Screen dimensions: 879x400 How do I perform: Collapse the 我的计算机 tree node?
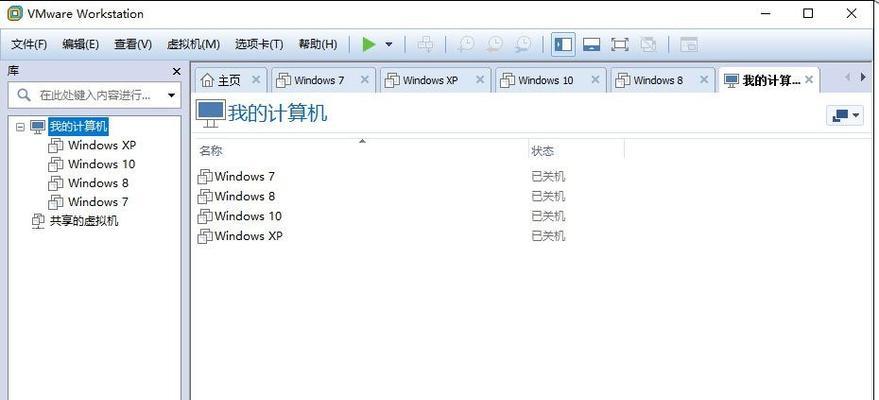click(21, 127)
